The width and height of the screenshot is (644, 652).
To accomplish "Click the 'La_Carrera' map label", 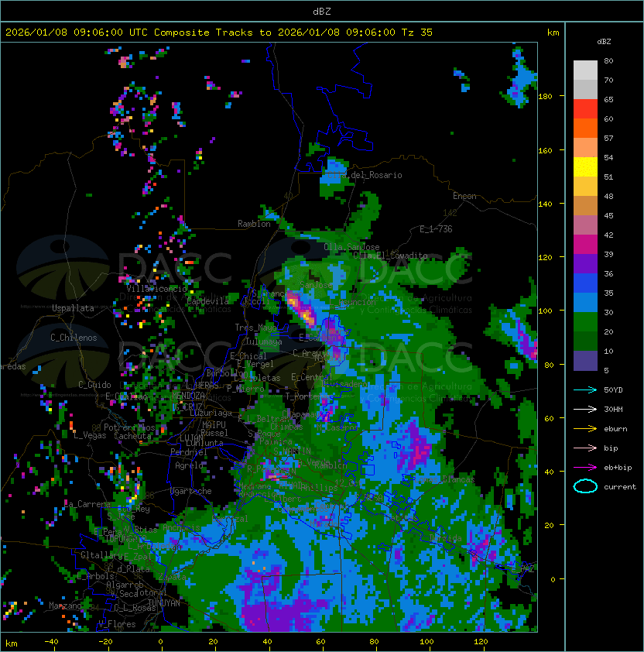I will tap(87, 504).
